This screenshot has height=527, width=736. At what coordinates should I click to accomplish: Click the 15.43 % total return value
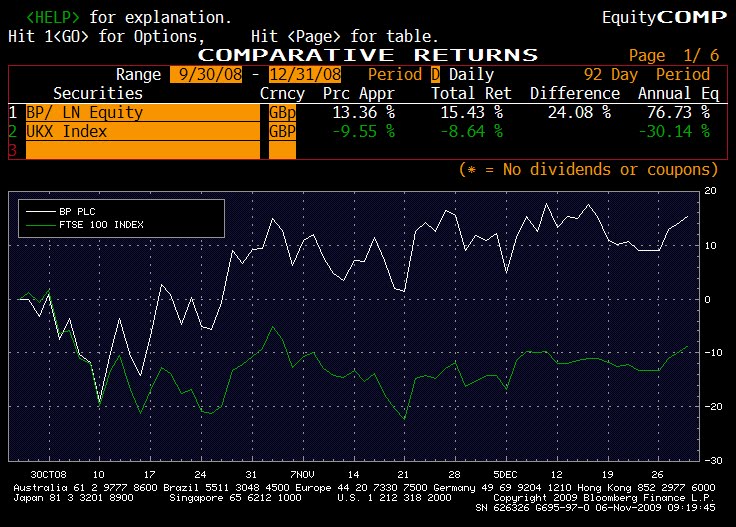tap(471, 113)
